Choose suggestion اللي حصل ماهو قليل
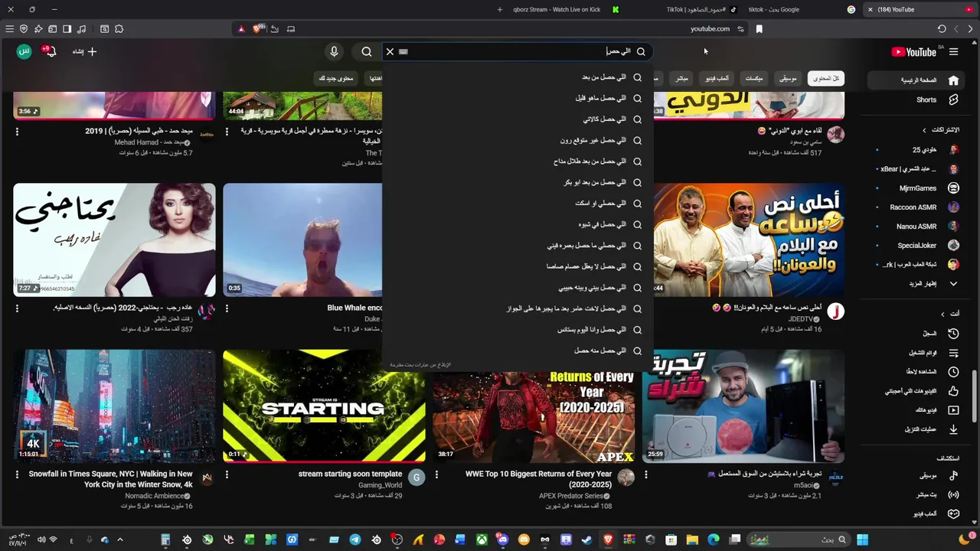 pyautogui.click(x=518, y=98)
